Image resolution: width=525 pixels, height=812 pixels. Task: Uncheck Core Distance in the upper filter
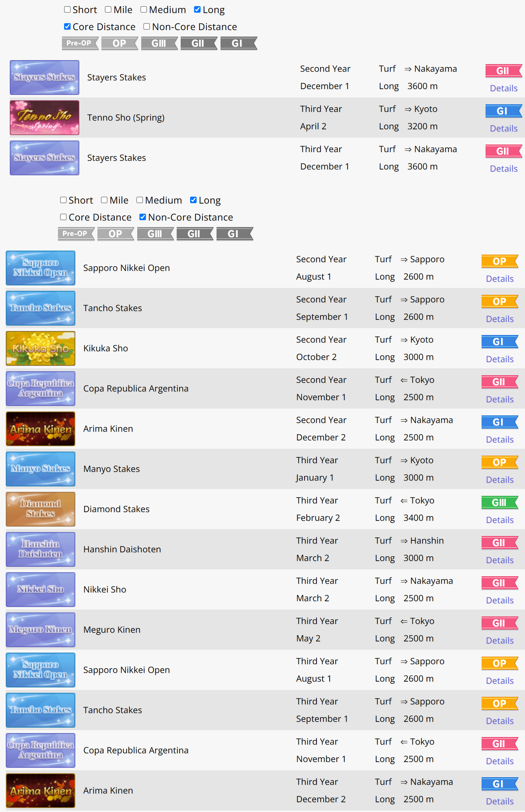coord(67,26)
